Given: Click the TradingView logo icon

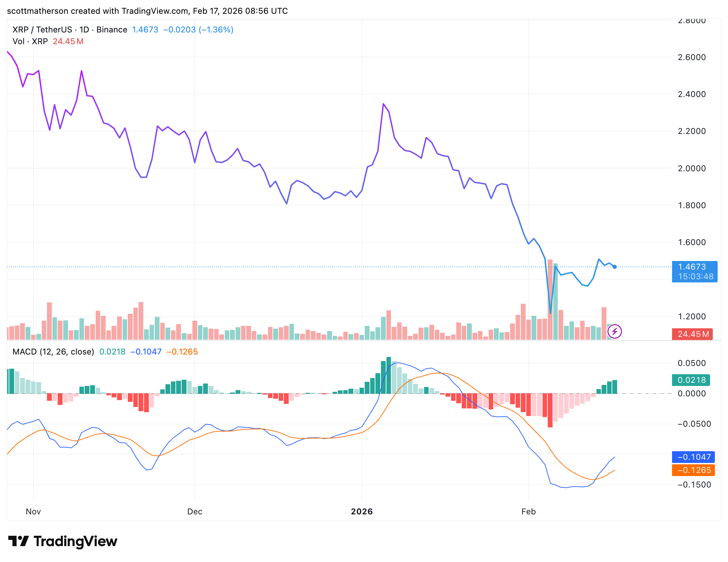Looking at the screenshot, I should [18, 541].
